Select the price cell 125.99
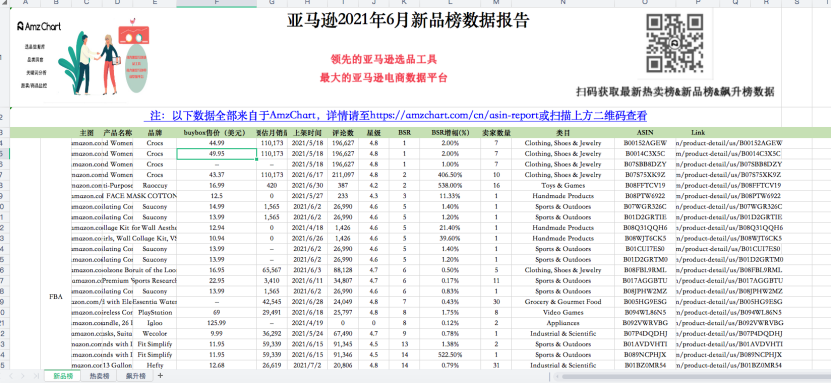Viewport: 831px width, 383px height. [x=216, y=323]
